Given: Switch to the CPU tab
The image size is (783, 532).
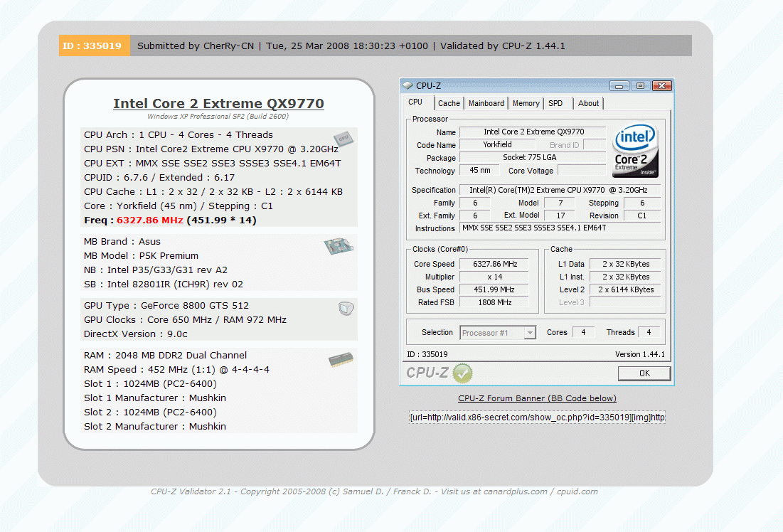Looking at the screenshot, I should tap(415, 102).
